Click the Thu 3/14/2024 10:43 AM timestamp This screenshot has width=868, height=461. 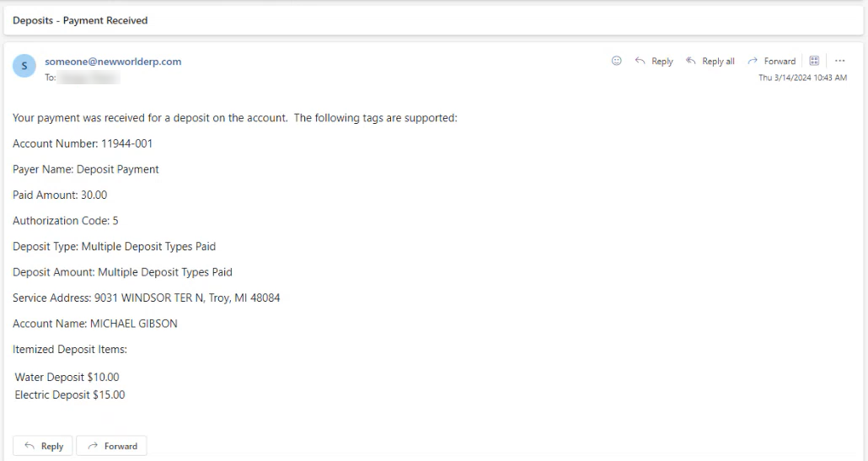(x=802, y=78)
